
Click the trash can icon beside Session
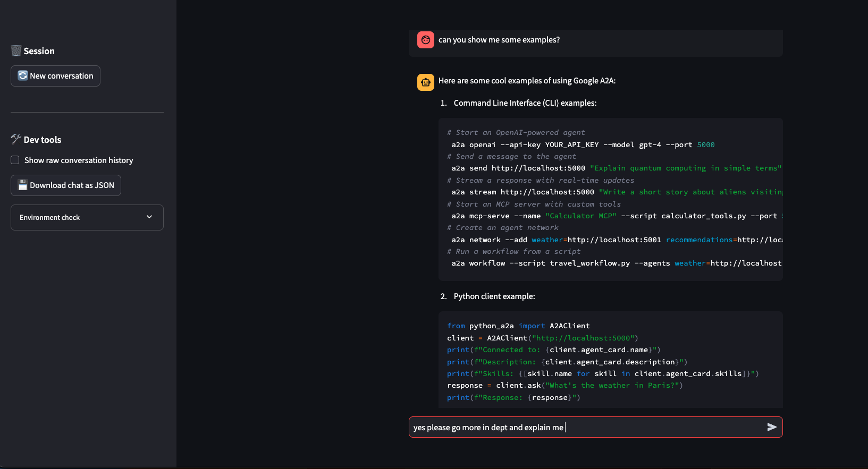(x=16, y=51)
